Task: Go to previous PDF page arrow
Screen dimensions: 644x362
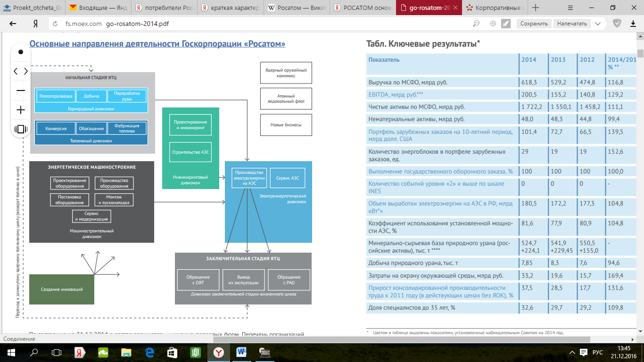Action: pyautogui.click(x=16, y=71)
